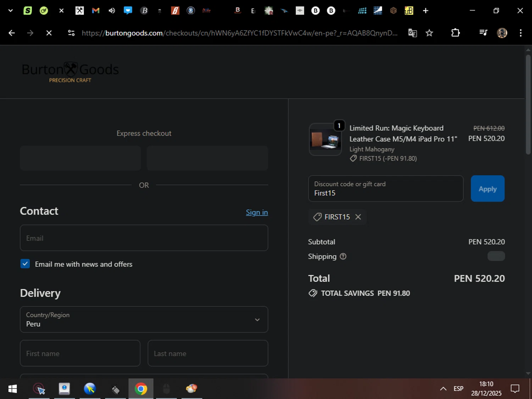Sign in to your account
The width and height of the screenshot is (532, 399).
coord(257,212)
